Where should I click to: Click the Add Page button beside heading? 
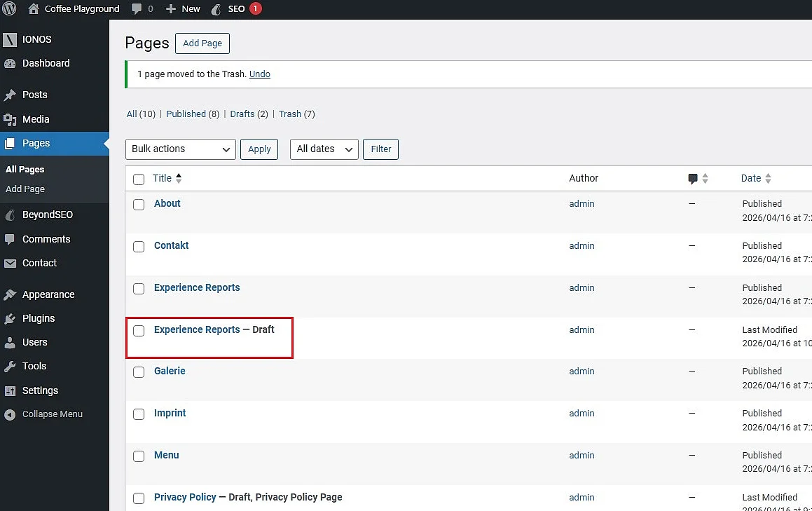[x=202, y=43]
